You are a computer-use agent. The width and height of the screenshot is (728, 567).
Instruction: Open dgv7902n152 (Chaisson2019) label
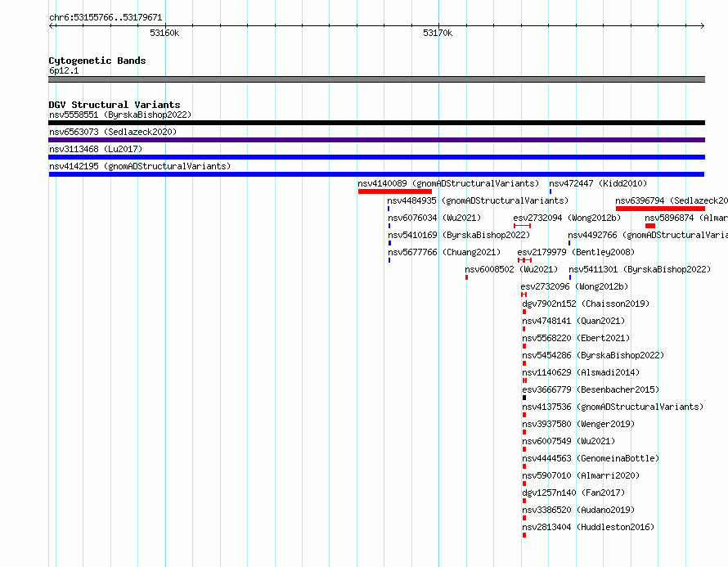pos(586,304)
